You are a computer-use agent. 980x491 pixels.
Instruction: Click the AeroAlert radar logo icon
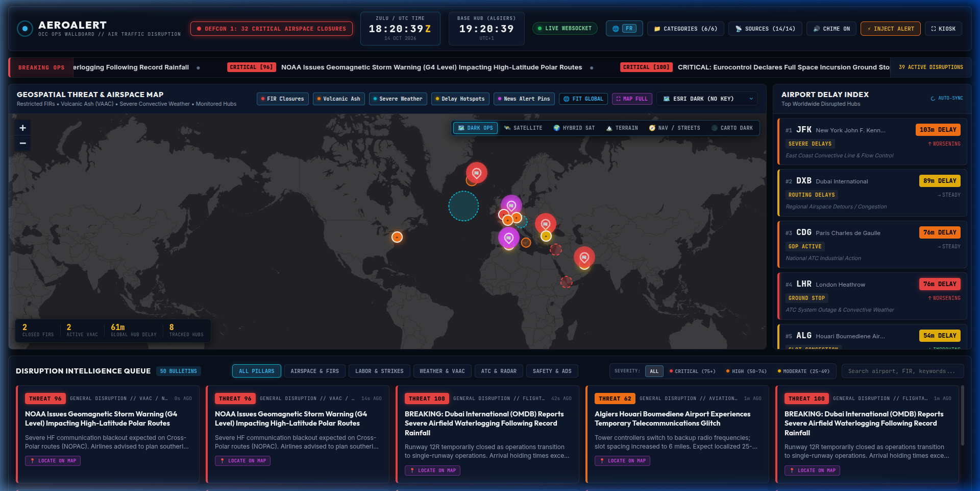pos(24,29)
